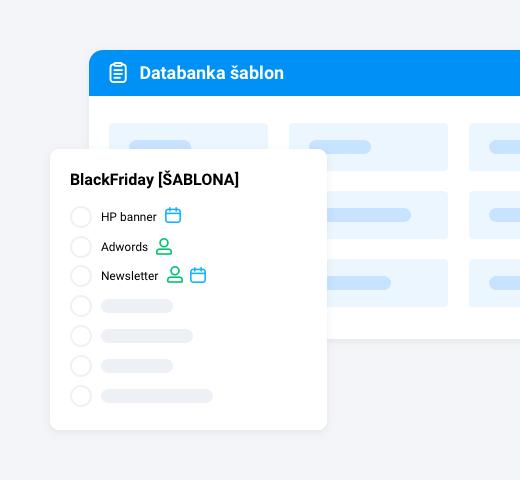Click the Databanka šablon header title
Viewport: 520px width, 480px height.
coord(212,73)
